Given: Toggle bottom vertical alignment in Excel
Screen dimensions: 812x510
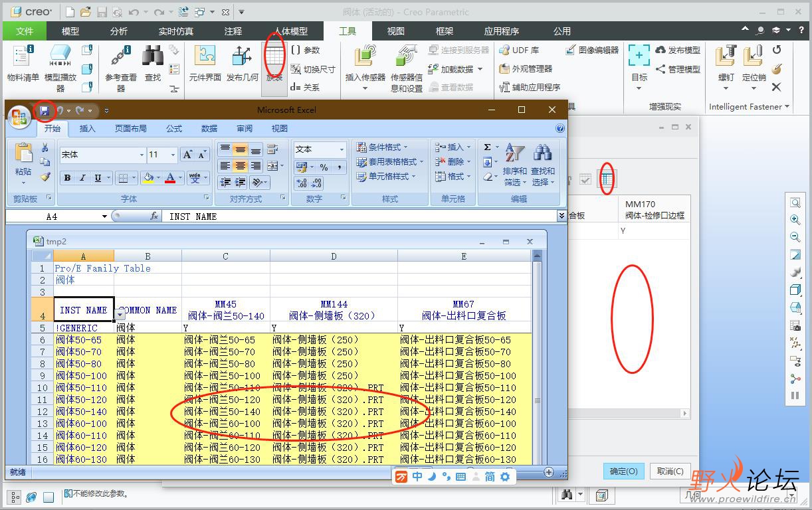Looking at the screenshot, I should 255,149.
